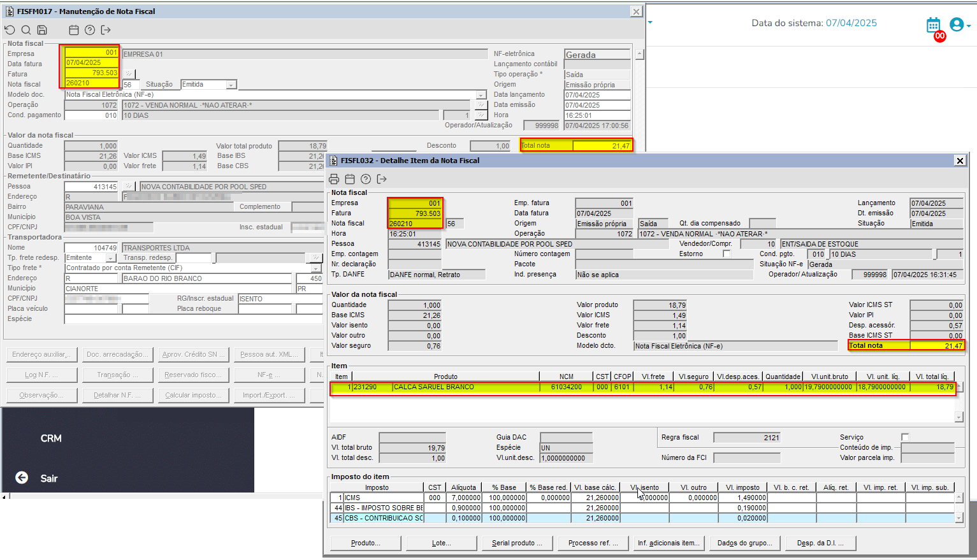This screenshot has width=977, height=560.
Task: Click the undo/refresh icon in FISFM017 toolbar
Action: [x=10, y=30]
